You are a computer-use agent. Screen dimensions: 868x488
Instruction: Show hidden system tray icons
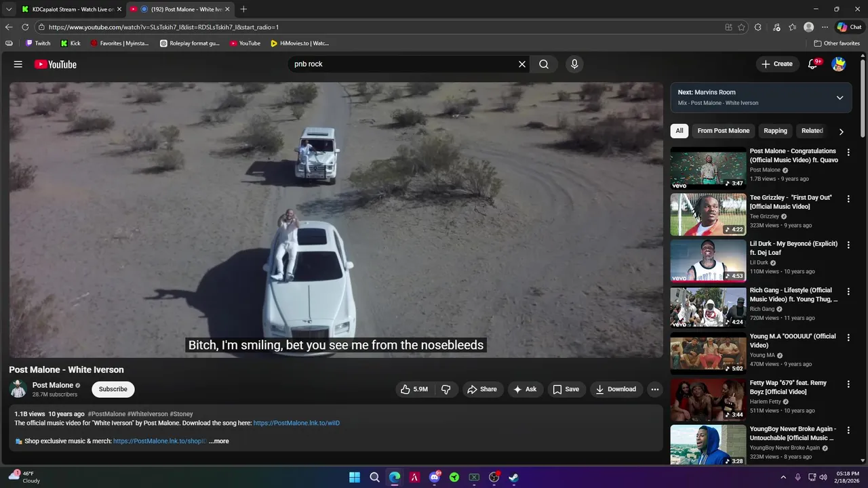coord(783,477)
